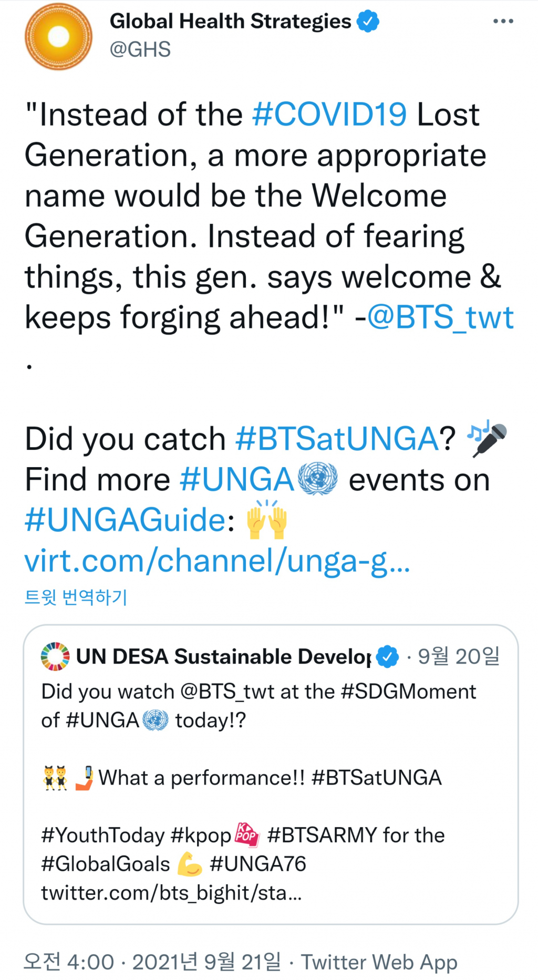Tap 트윗 번역하기 to translate the tweet
Image resolution: width=538 pixels, height=980 pixels.
(76, 597)
